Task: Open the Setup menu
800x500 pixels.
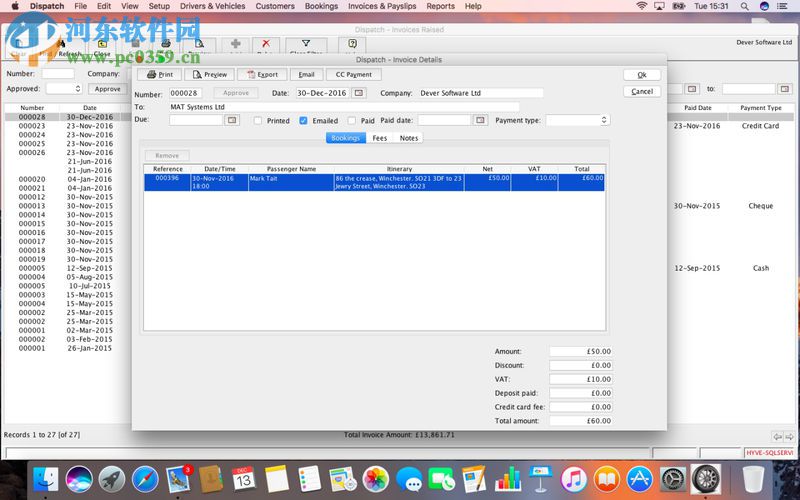Action: point(159,6)
